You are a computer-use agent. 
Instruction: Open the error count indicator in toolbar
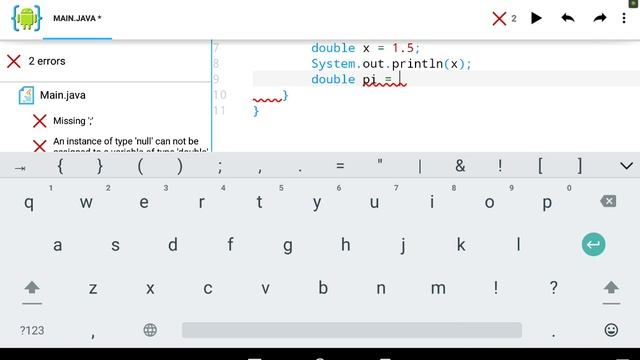click(504, 18)
